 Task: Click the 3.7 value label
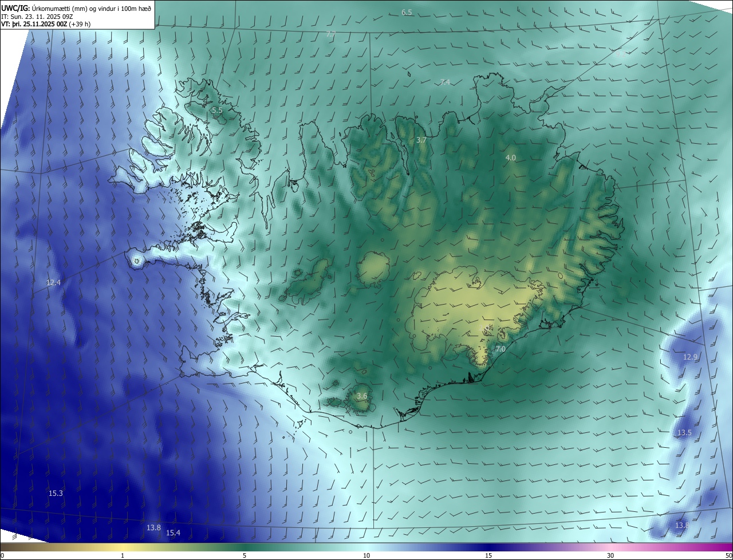(x=421, y=140)
